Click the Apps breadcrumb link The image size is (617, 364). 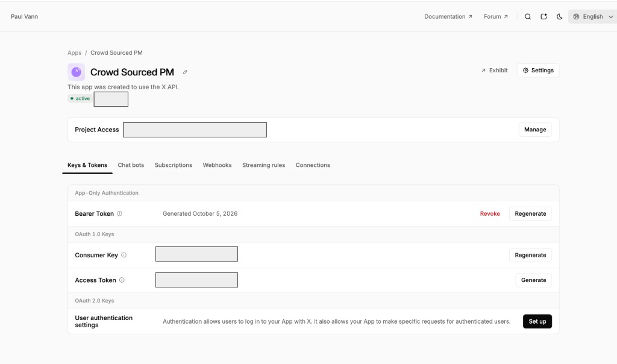(x=74, y=52)
